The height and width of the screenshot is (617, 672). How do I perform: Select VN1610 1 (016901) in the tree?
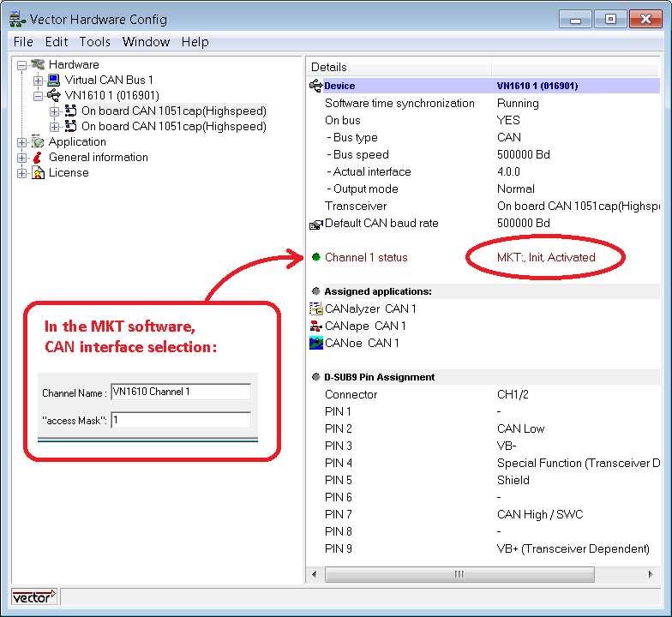click(111, 96)
